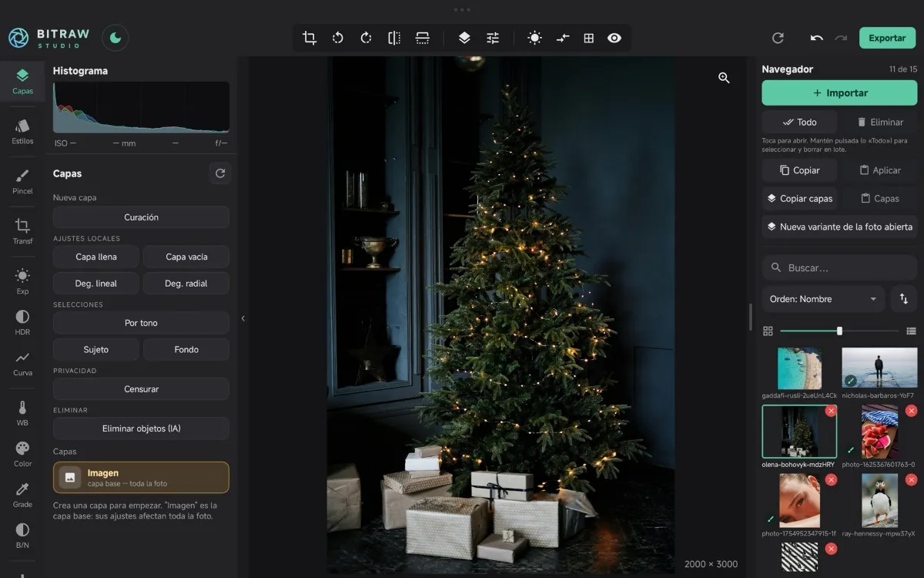Select the Imagen base layer
This screenshot has width=924, height=578.
(141, 478)
